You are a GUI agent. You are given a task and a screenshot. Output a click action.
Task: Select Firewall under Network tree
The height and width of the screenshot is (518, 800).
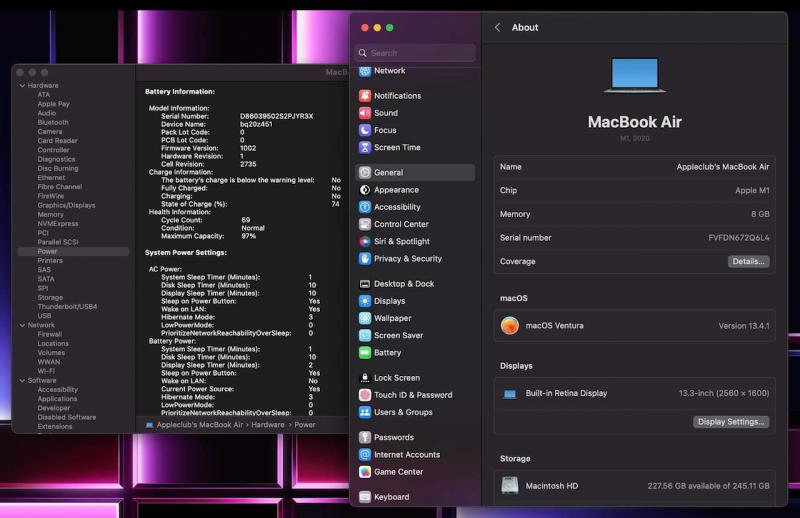point(49,334)
